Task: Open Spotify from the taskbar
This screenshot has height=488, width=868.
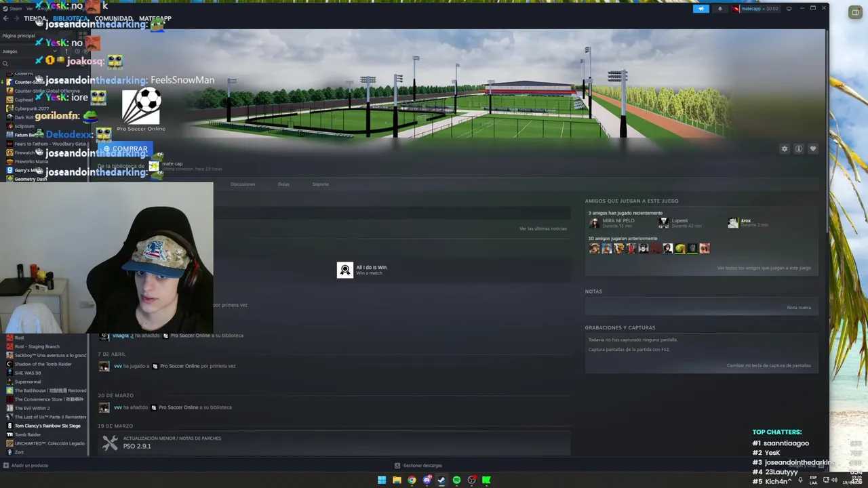Action: click(456, 480)
